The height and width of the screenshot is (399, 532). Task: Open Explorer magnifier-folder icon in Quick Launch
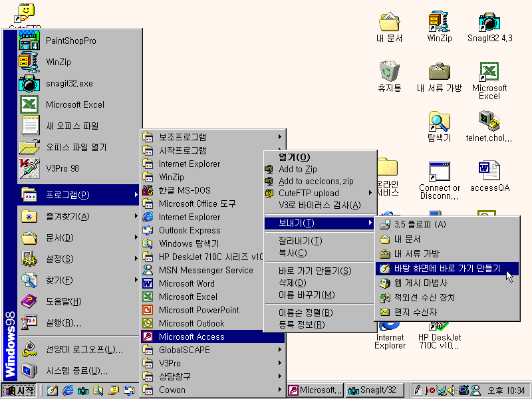click(98, 390)
